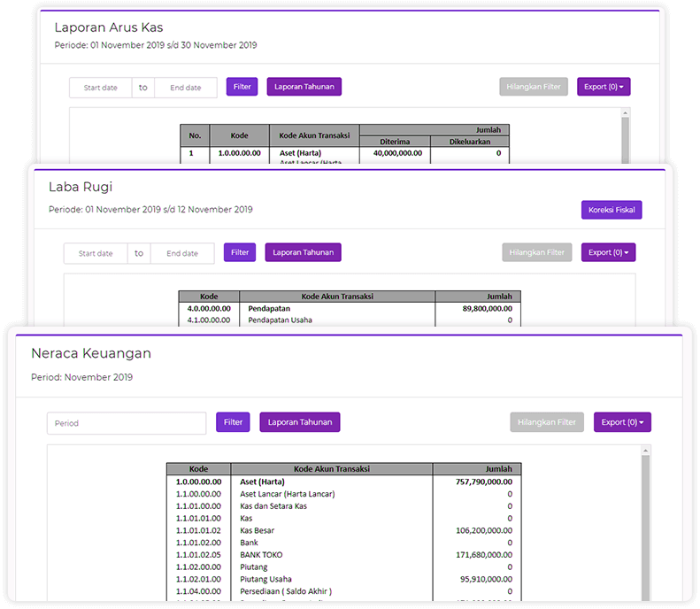Image resolution: width=700 pixels, height=609 pixels.
Task: Select Start date field in Laba Rugi panel
Action: [x=96, y=253]
